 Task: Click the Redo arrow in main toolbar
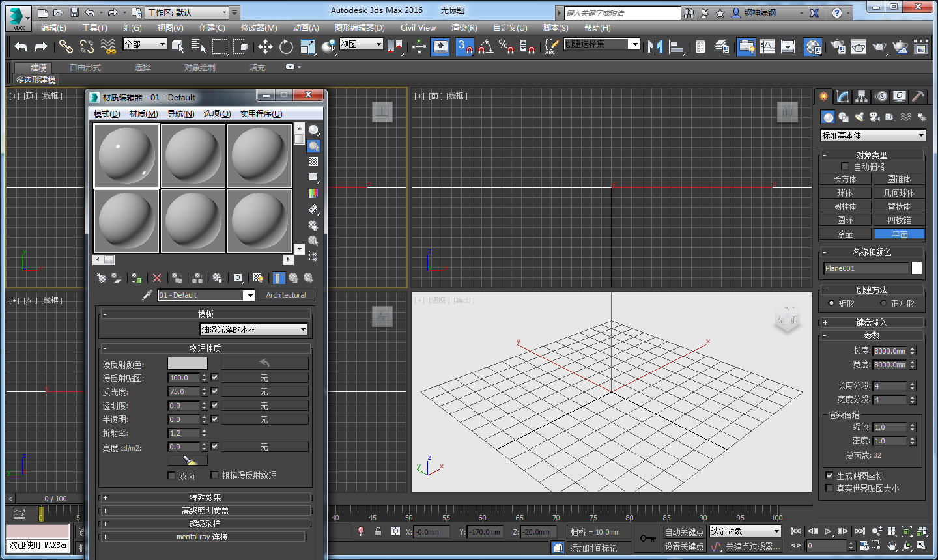[40, 46]
